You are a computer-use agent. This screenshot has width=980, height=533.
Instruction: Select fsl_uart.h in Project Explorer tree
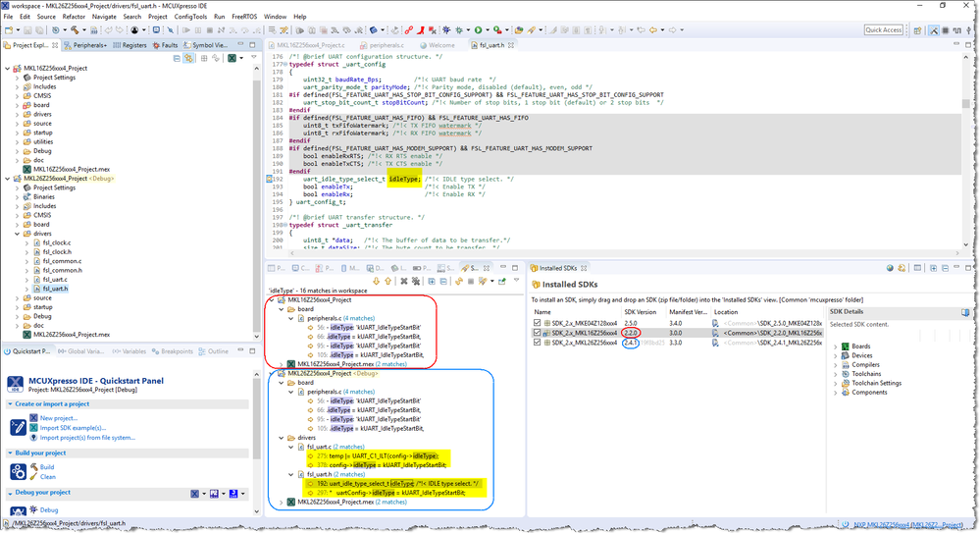pos(56,289)
